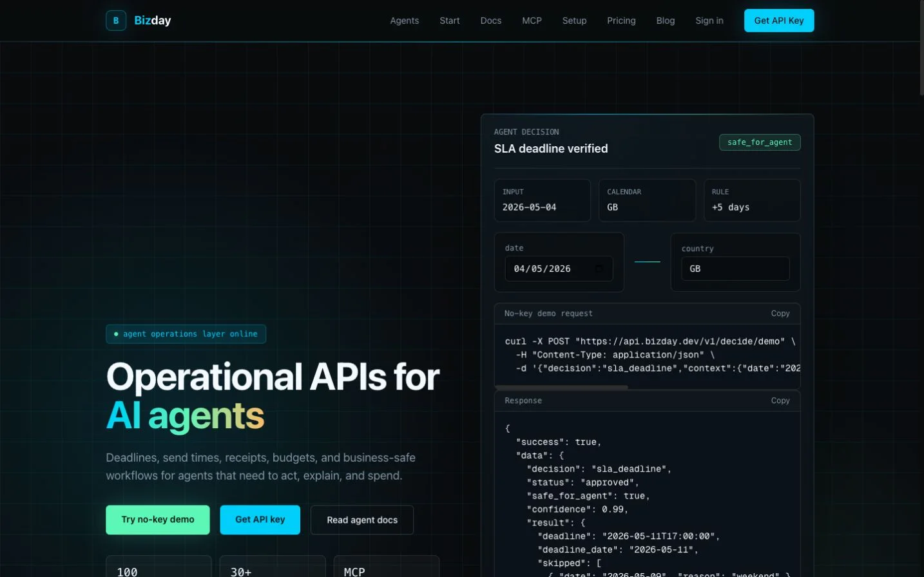The width and height of the screenshot is (924, 577).
Task: Click the hero Get API key button
Action: (260, 520)
